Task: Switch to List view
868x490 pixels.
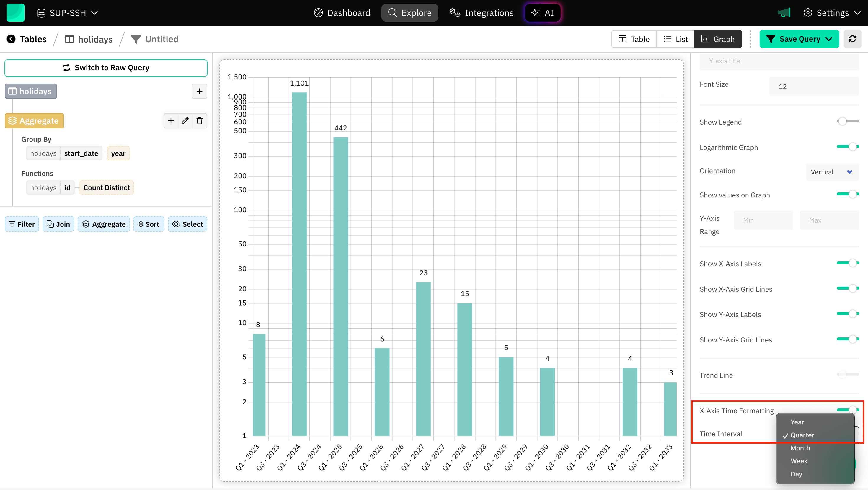Action: pos(675,39)
